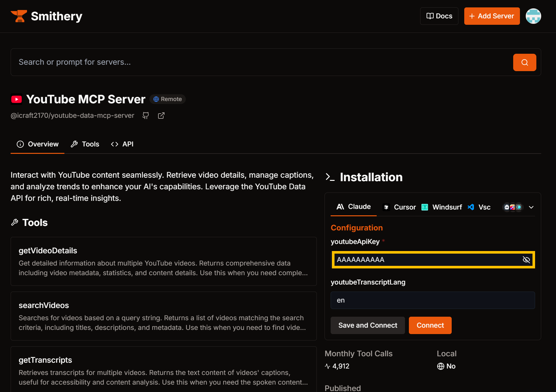Click Save and Connect button
This screenshot has height=392, width=556.
[x=368, y=325]
